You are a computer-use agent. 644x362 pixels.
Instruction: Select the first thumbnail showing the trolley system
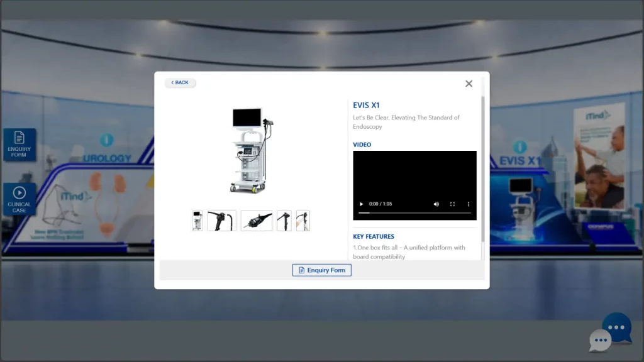(197, 221)
